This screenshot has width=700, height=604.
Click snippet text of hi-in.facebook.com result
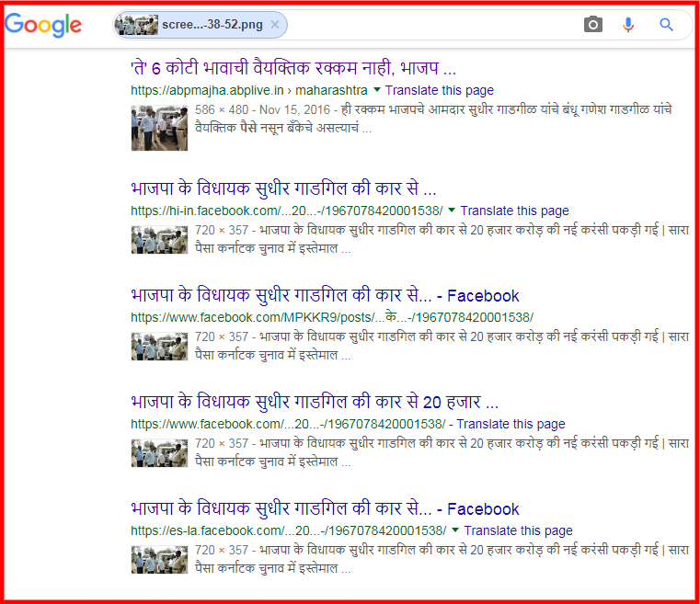coord(442,239)
